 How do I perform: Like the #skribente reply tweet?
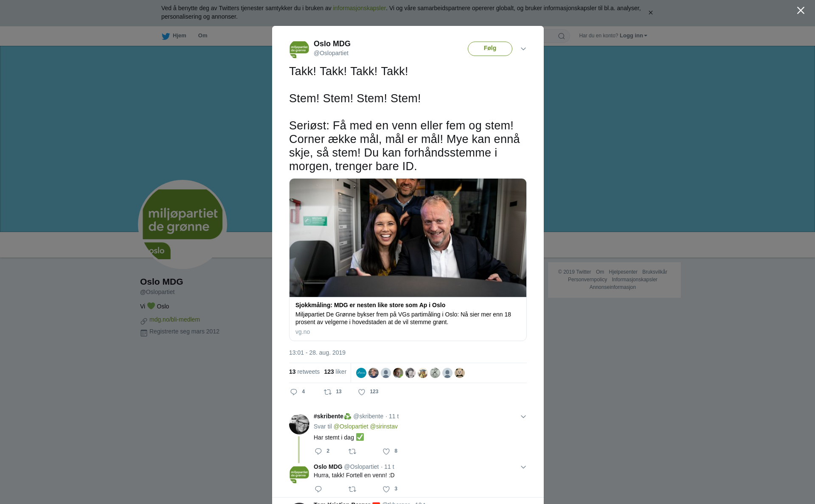click(x=386, y=451)
